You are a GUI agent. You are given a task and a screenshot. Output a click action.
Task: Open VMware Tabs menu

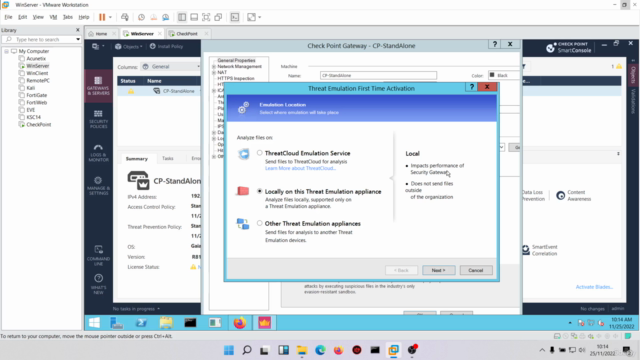point(68,17)
